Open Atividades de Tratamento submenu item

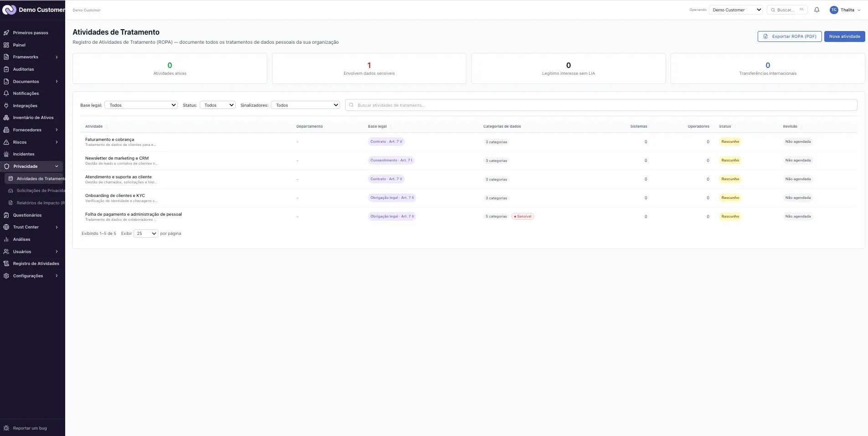[x=35, y=179]
